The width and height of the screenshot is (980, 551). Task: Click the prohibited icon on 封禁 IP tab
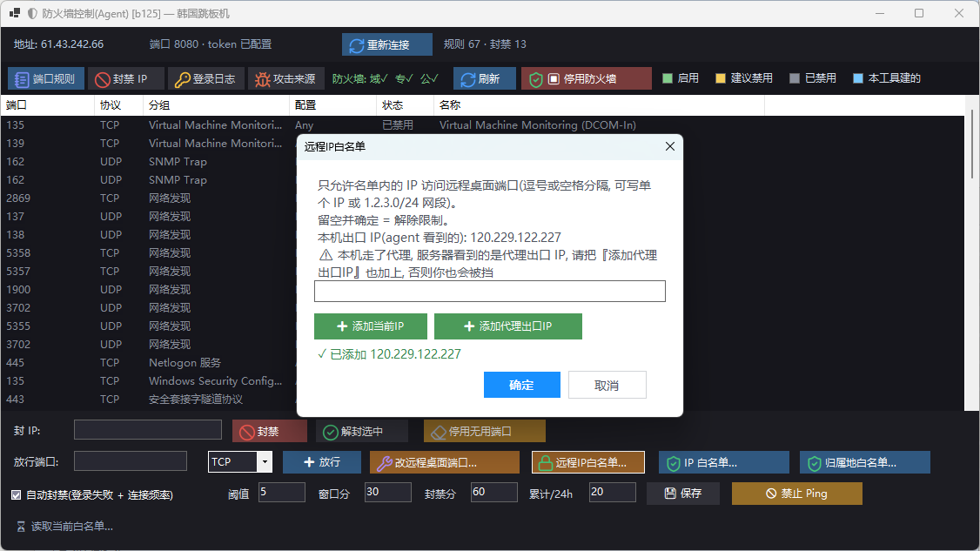coord(103,79)
